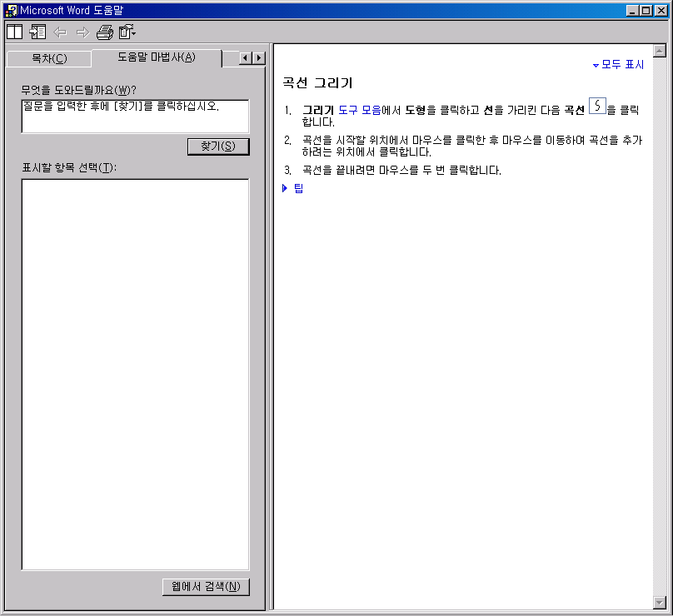Click the 곡선 그리기 heading text
Image resolution: width=673 pixels, height=616 pixels.
point(317,82)
